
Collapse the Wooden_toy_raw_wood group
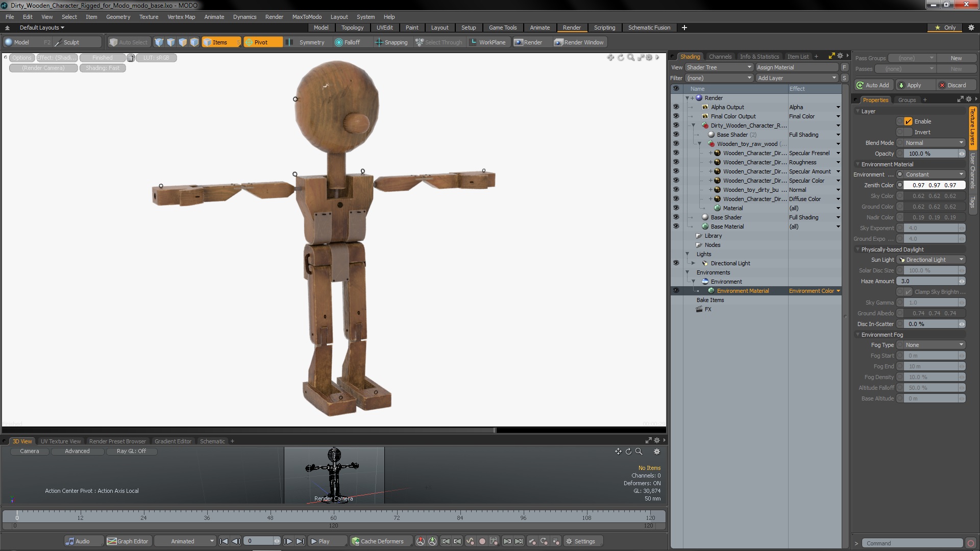(699, 144)
